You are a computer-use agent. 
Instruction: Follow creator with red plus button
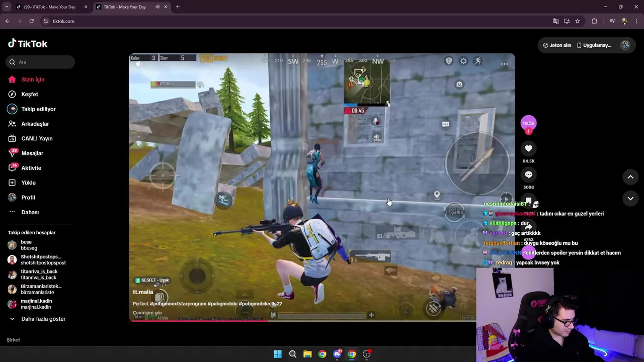[528, 131]
